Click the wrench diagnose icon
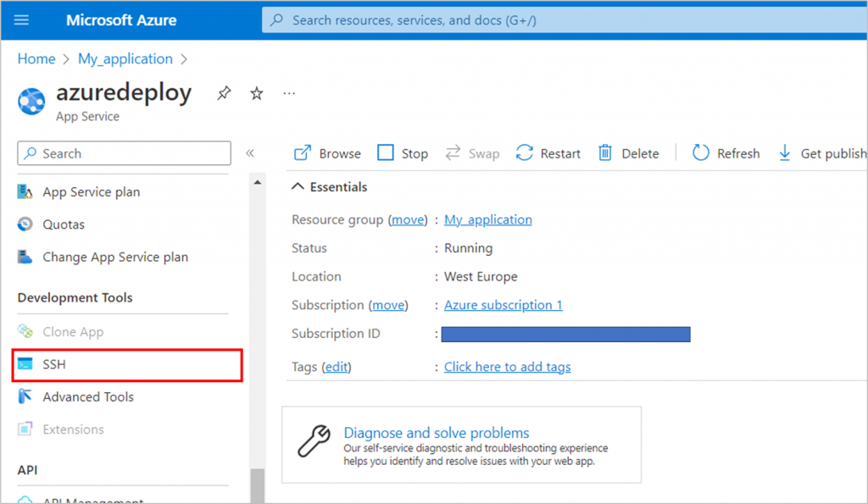This screenshot has width=868, height=504. 314,441
